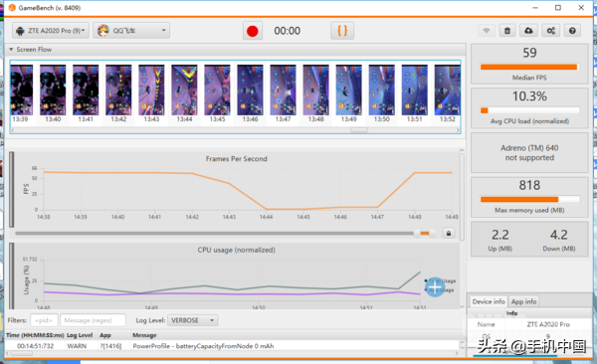Click the cloud upload icon
Viewport: 597px width, 364px height.
click(528, 31)
